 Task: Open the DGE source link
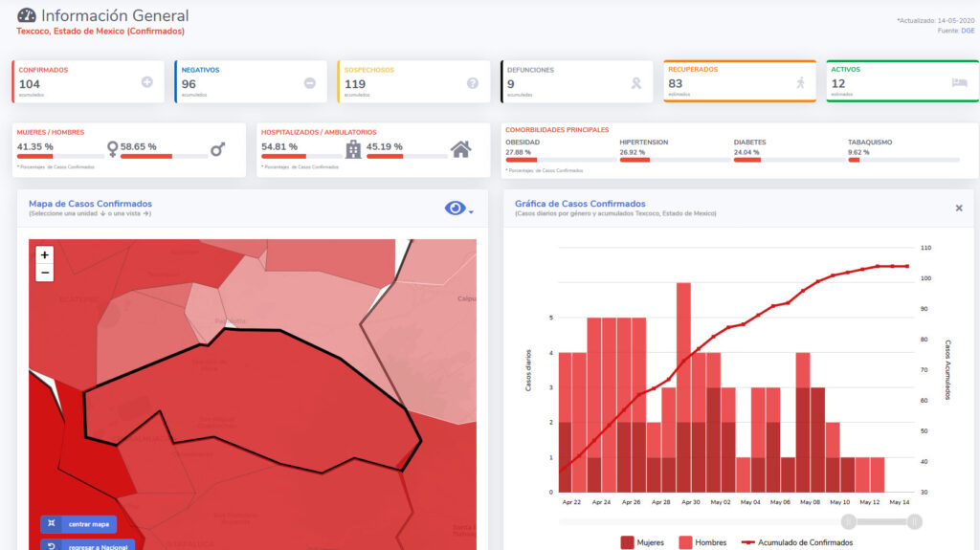pos(968,31)
